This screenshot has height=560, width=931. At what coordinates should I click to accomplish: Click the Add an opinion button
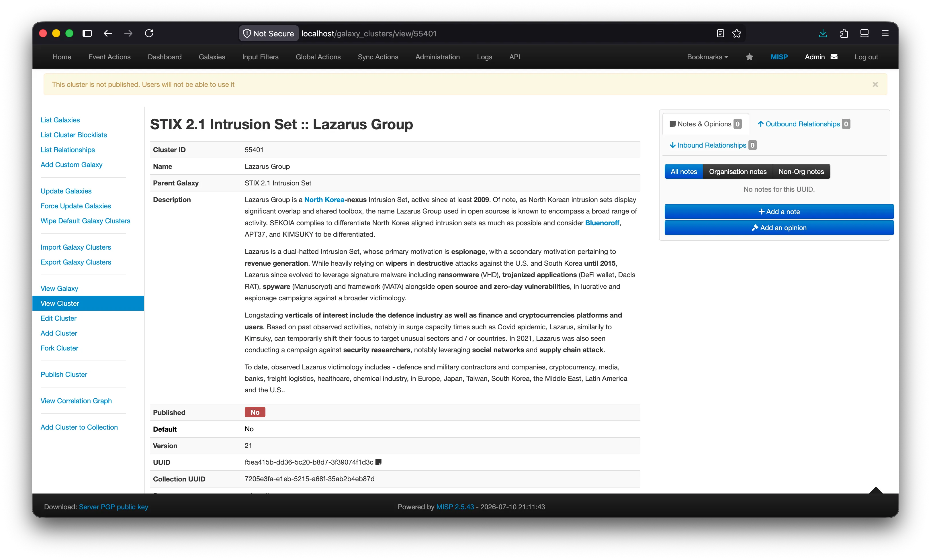(x=779, y=228)
